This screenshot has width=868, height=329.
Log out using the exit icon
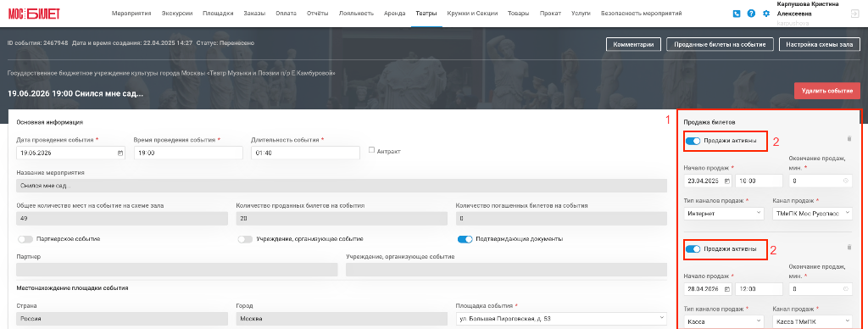coord(854,14)
